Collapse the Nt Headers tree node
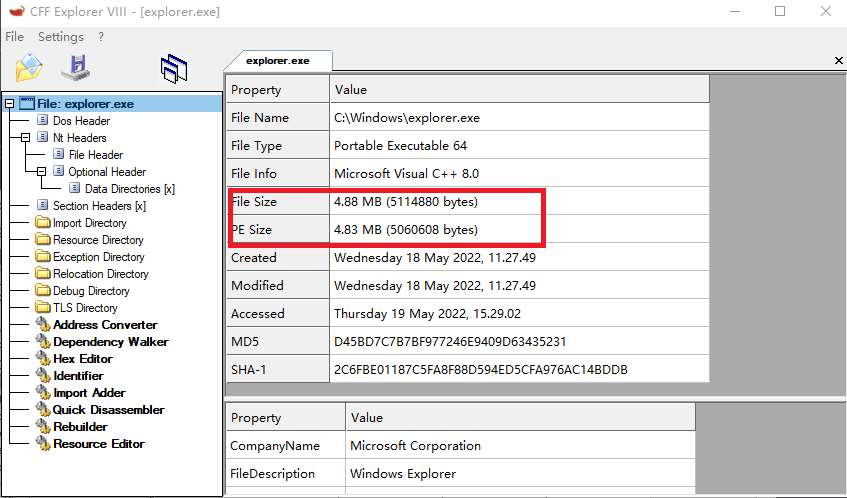Screen dimensions: 847x498 (26, 138)
